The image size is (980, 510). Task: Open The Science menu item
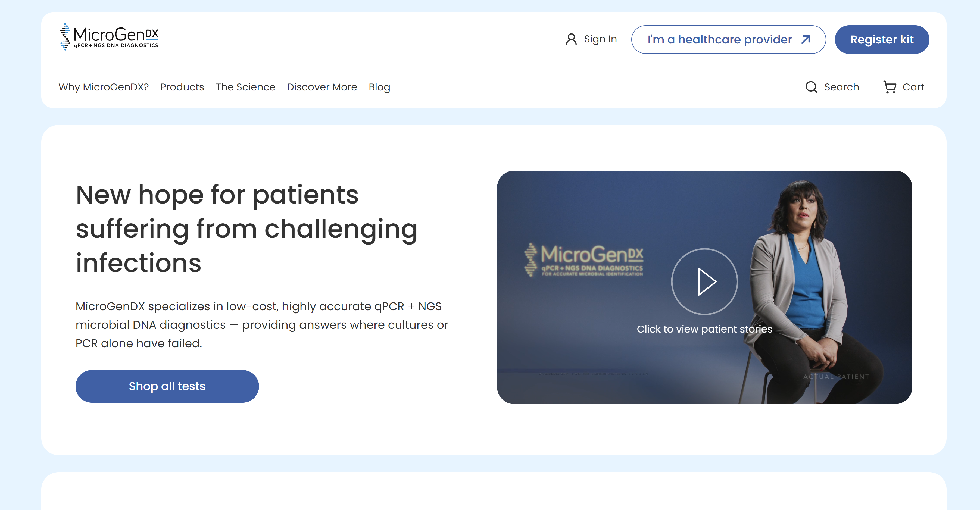pos(245,87)
